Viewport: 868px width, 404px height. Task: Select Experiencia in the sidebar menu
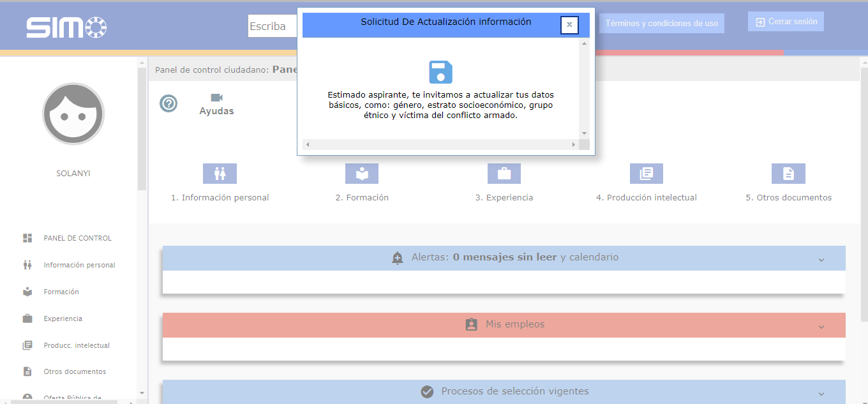coord(63,318)
